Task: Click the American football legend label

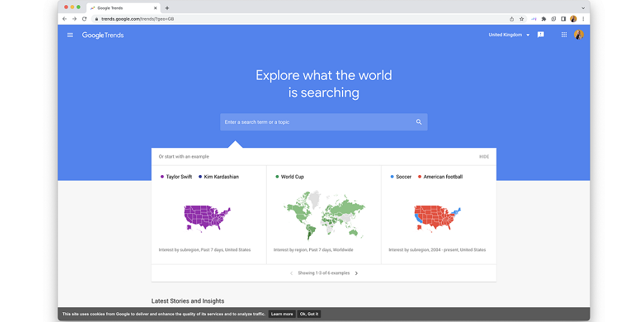Action: point(443,177)
